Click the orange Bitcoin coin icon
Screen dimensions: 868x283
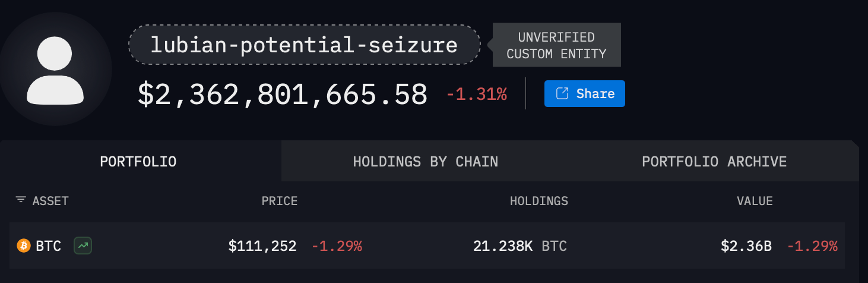coord(24,246)
